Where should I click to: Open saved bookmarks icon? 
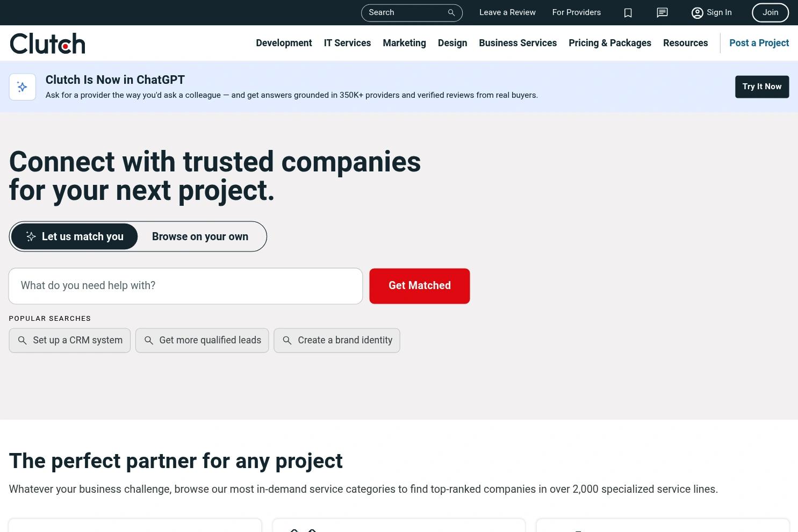[x=628, y=12]
